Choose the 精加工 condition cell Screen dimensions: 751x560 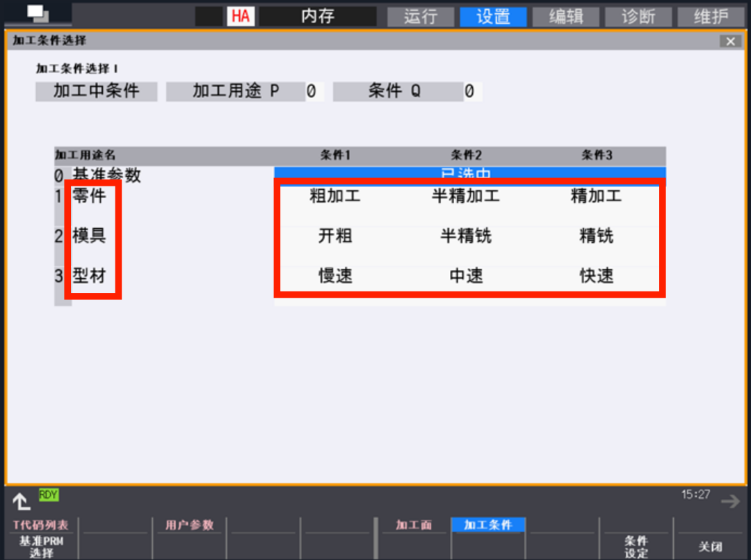coord(597,196)
